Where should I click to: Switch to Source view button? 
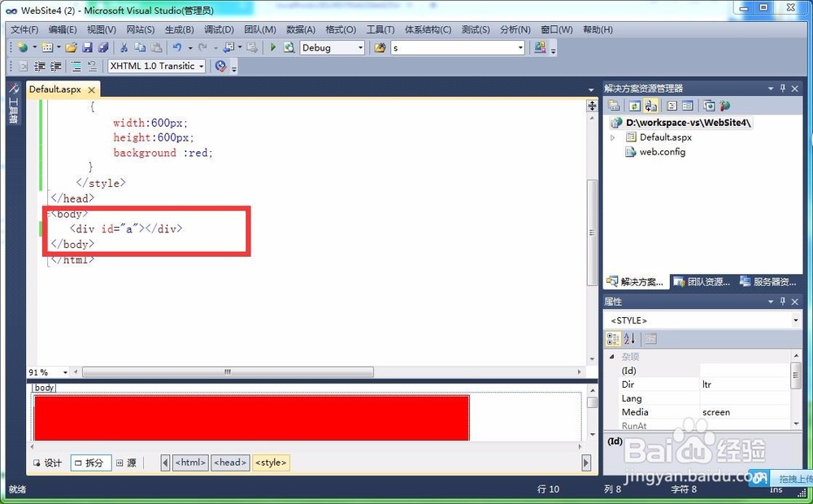(x=127, y=463)
